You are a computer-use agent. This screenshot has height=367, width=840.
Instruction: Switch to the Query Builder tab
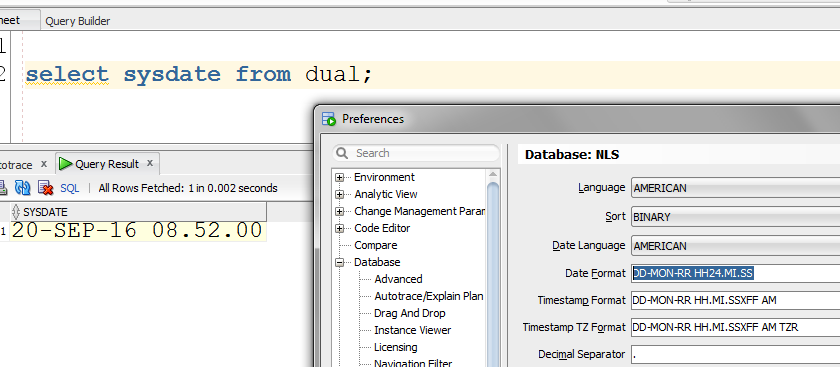click(x=78, y=21)
